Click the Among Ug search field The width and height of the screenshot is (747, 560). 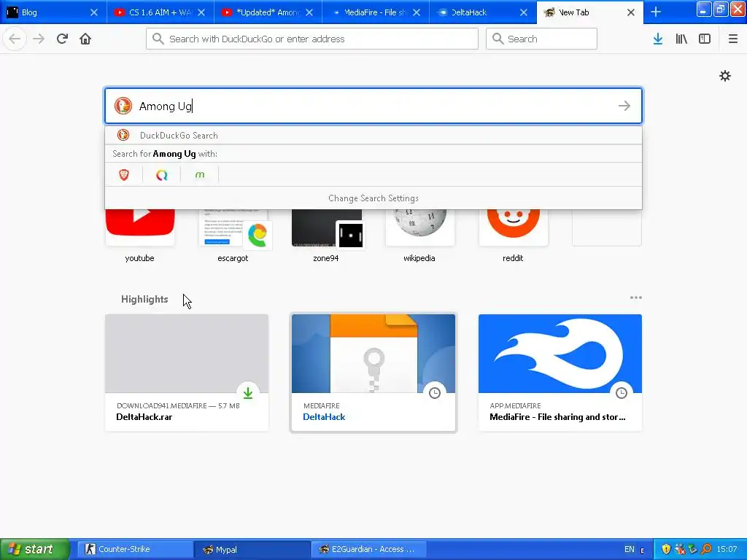[x=373, y=106]
